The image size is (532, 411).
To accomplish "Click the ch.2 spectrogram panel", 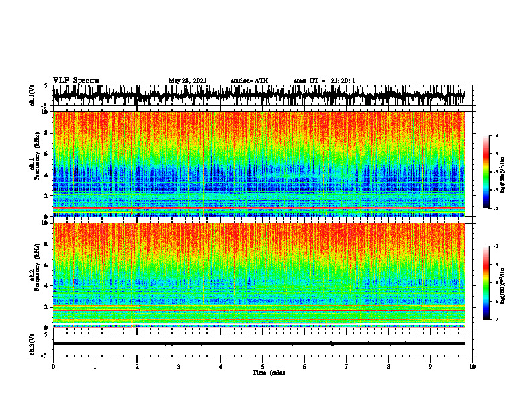I will 259,275.
